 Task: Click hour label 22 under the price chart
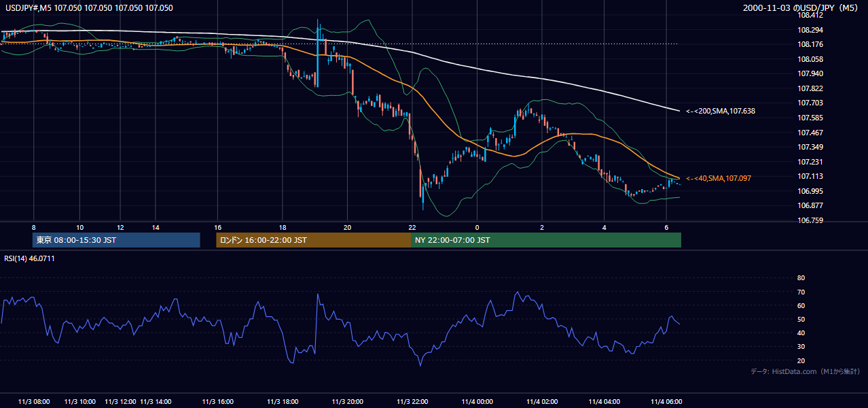[x=412, y=227]
